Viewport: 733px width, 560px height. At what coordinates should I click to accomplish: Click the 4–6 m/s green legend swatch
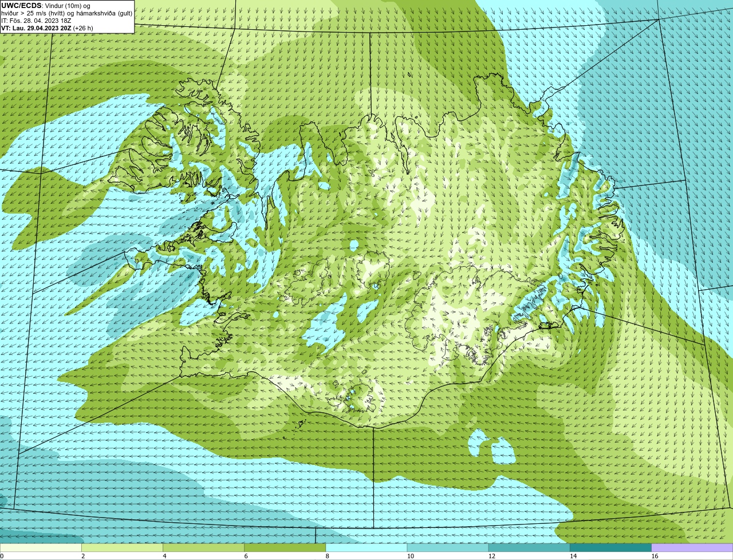pos(203,548)
